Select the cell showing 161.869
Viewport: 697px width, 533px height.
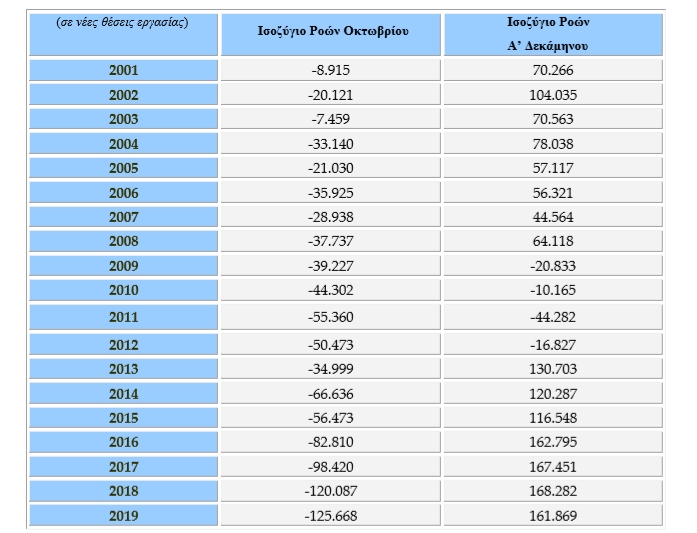552,516
